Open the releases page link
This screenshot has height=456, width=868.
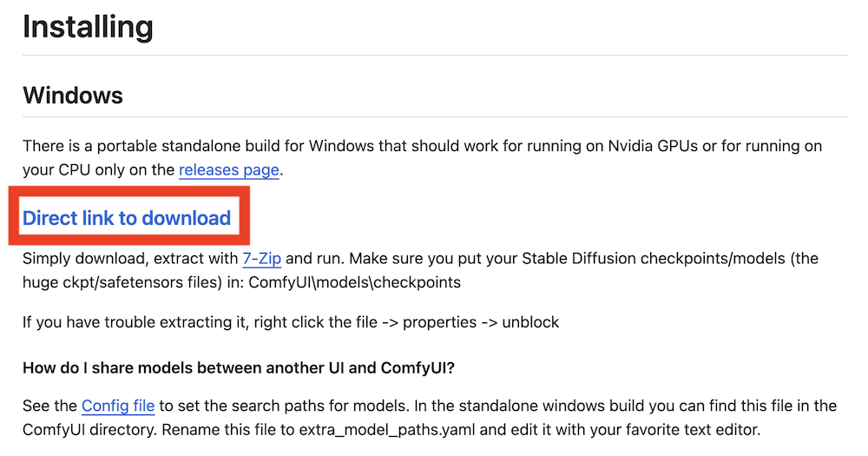[229, 170]
